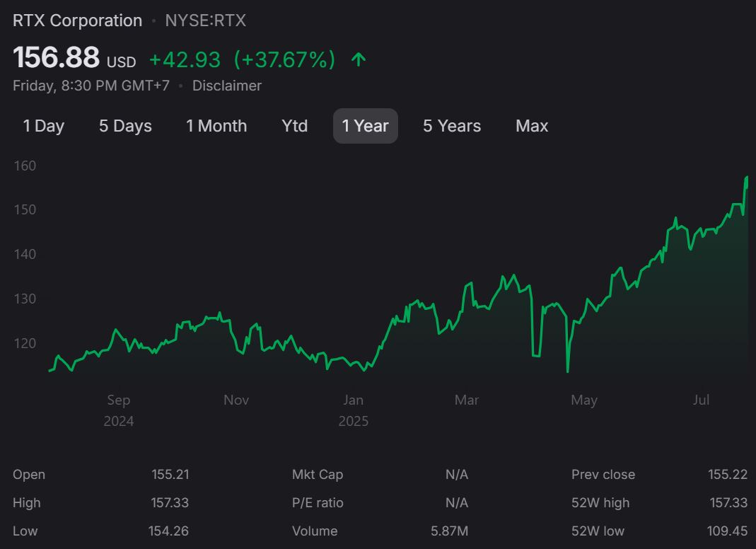Switch to the 5 Years range
The width and height of the screenshot is (756, 549).
coord(452,126)
